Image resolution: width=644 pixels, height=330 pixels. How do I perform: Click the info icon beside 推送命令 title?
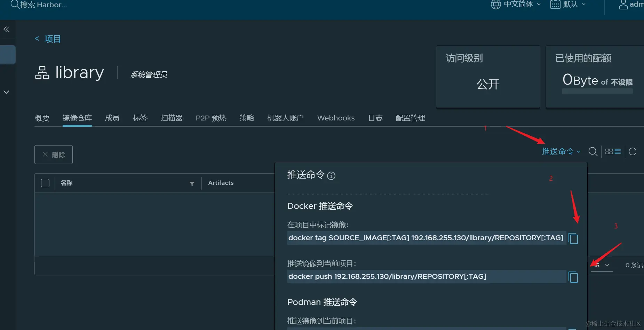(331, 176)
